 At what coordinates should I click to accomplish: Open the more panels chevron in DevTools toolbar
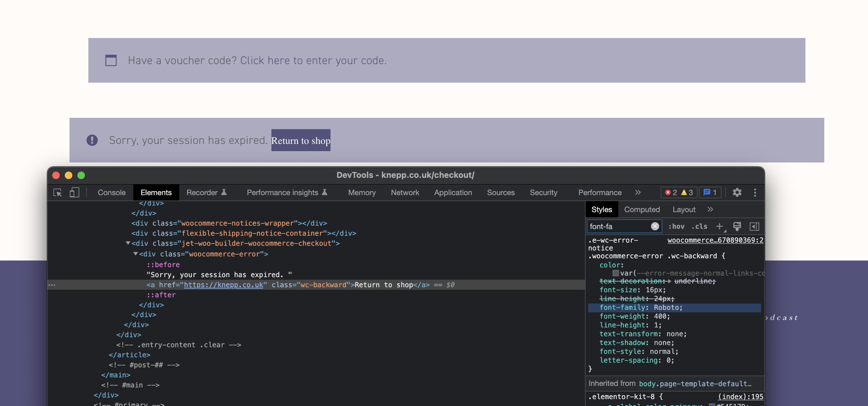(x=637, y=193)
